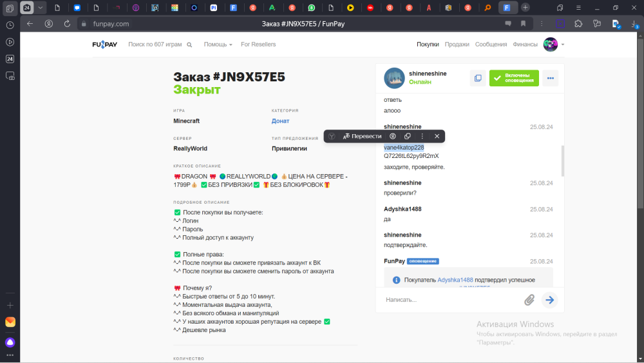Open the Yandex Mail orange icon in sidebar
The width and height of the screenshot is (644, 363).
tap(10, 322)
